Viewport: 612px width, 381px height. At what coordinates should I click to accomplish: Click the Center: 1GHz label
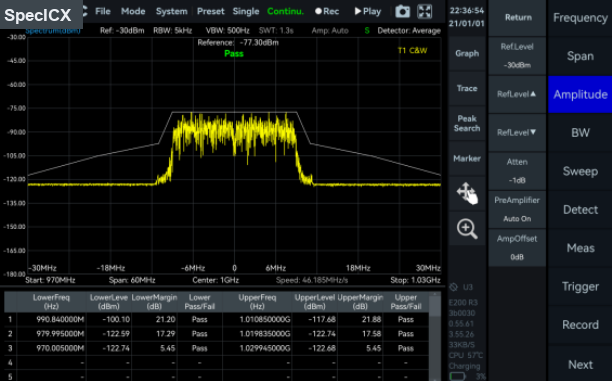pos(215,280)
